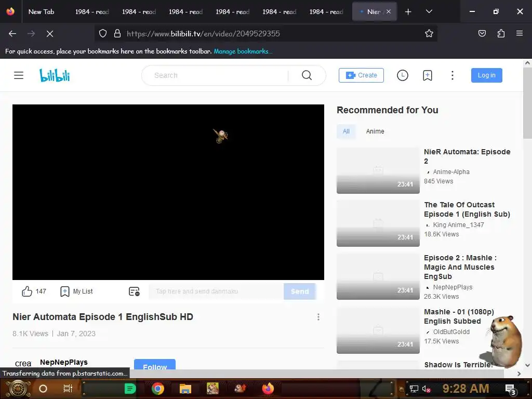Click the NepNepPlays uploader avatar
The height and width of the screenshot is (399, 532).
click(x=23, y=363)
